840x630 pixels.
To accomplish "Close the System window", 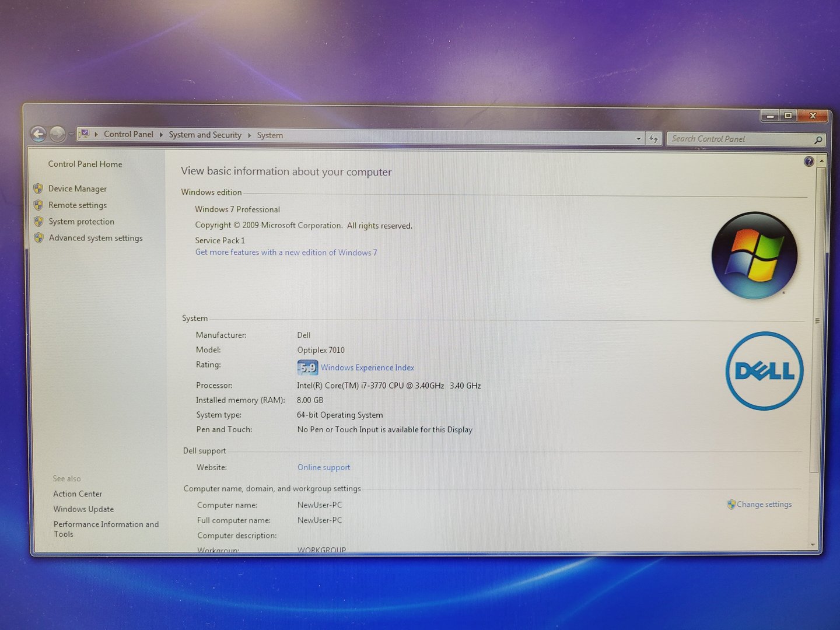I will [x=813, y=116].
